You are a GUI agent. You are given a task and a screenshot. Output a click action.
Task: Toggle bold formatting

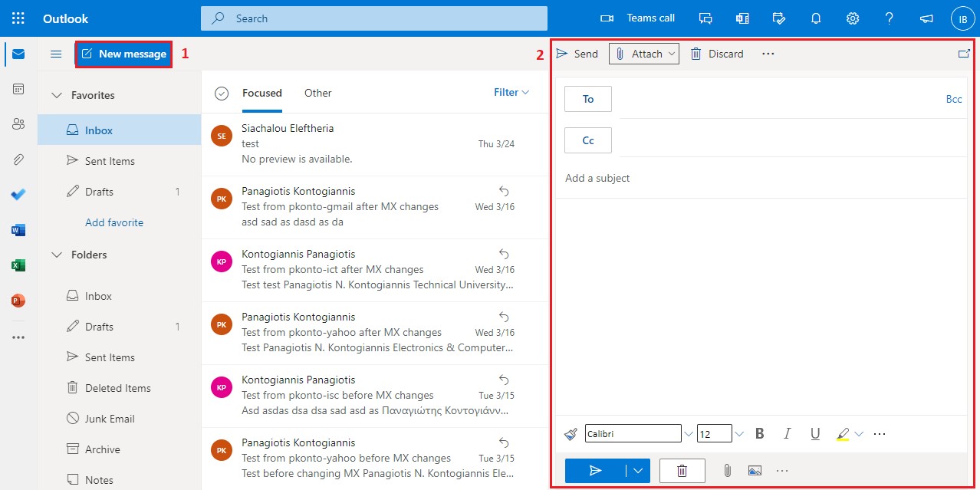[x=759, y=434]
